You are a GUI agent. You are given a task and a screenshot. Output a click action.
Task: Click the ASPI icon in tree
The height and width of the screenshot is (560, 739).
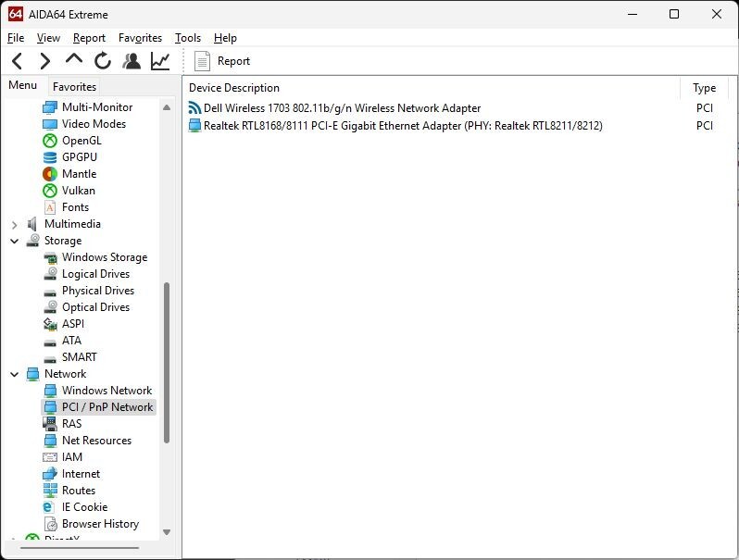tap(50, 324)
